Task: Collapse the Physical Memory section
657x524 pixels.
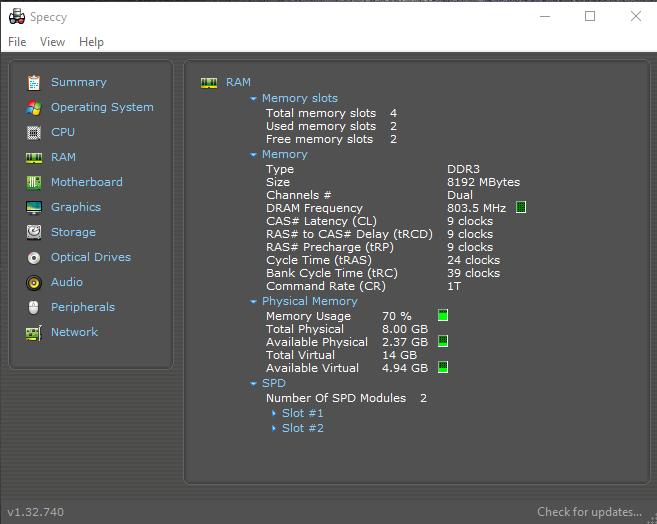Action: tap(253, 302)
